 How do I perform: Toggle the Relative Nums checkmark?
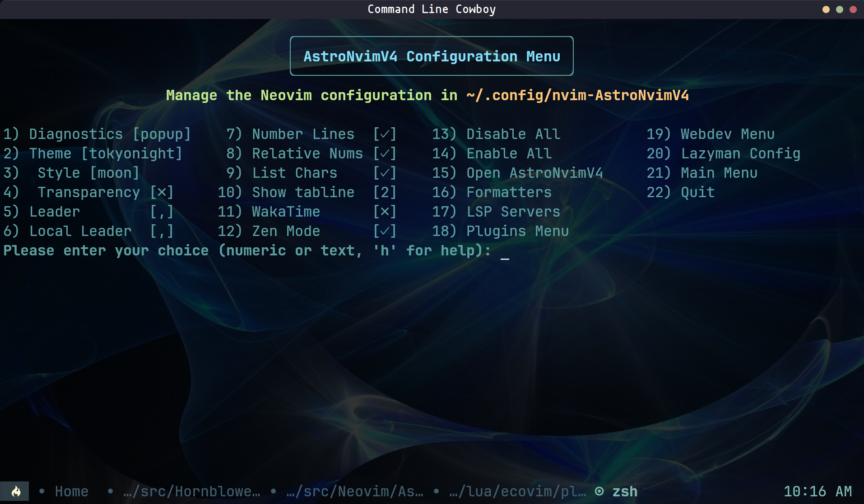pyautogui.click(x=385, y=153)
